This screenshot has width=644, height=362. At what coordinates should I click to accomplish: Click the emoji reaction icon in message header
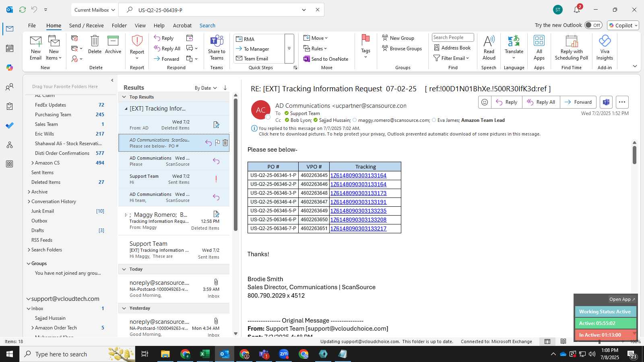[x=485, y=102]
